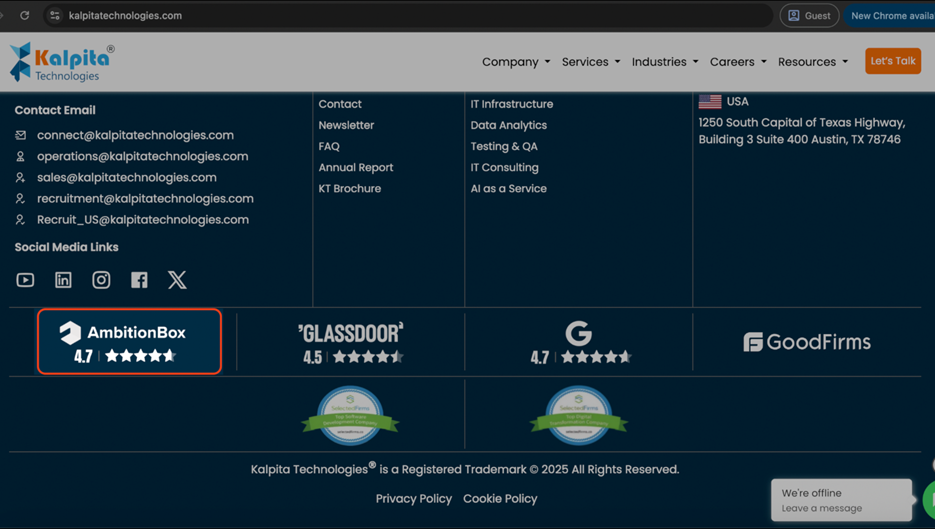Screen dimensions: 935x529
Task: Open the 'Leave a message' chat widget
Action: pyautogui.click(x=840, y=500)
